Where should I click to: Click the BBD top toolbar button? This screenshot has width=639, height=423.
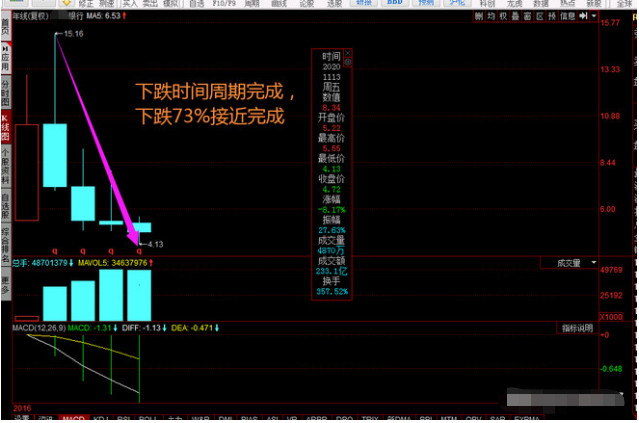point(395,3)
